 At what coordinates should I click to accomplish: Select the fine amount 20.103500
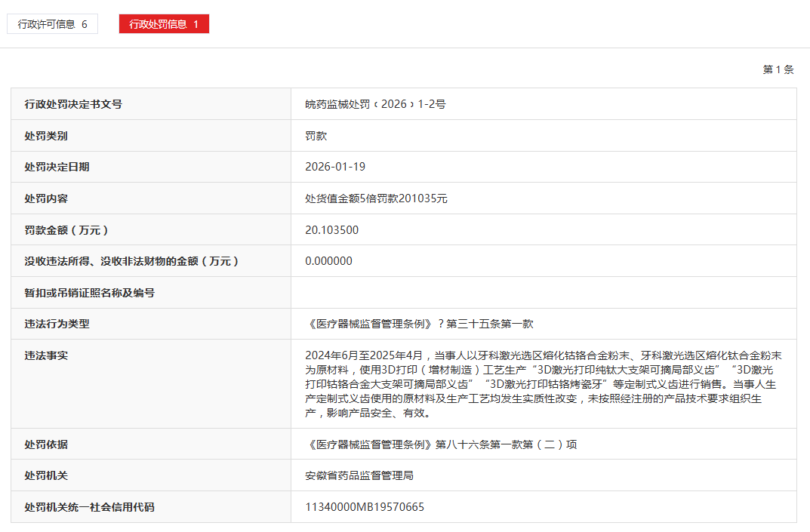[331, 230]
